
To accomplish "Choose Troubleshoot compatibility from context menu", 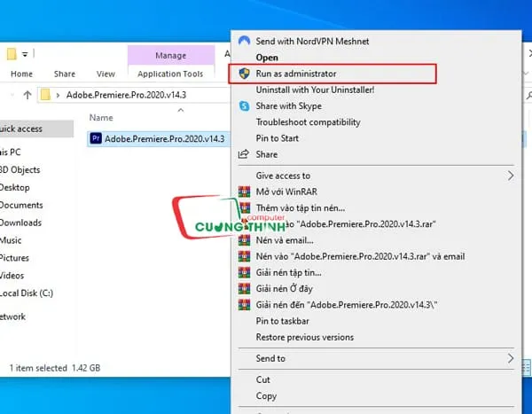I will 308,122.
